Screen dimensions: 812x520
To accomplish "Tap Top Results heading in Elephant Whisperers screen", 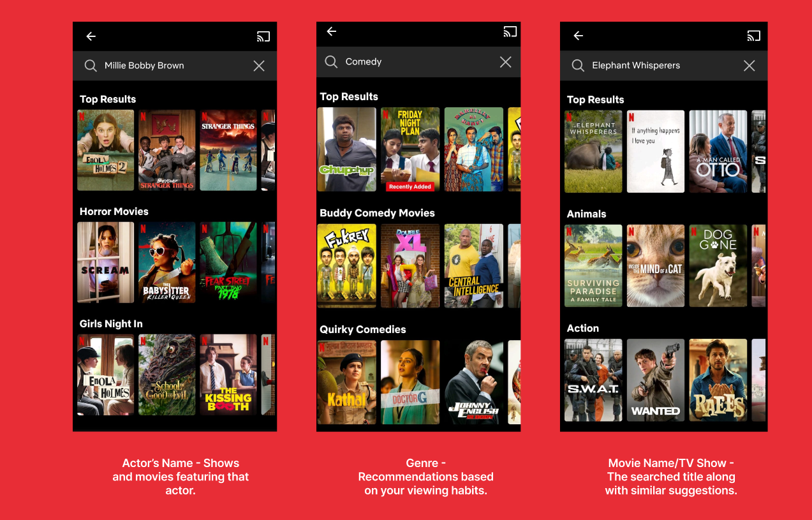I will click(595, 100).
